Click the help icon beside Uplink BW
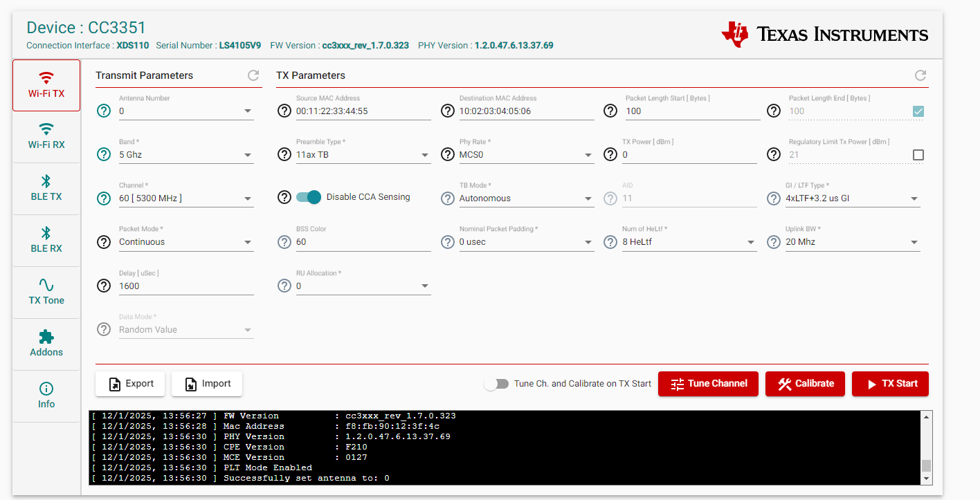 click(x=774, y=242)
